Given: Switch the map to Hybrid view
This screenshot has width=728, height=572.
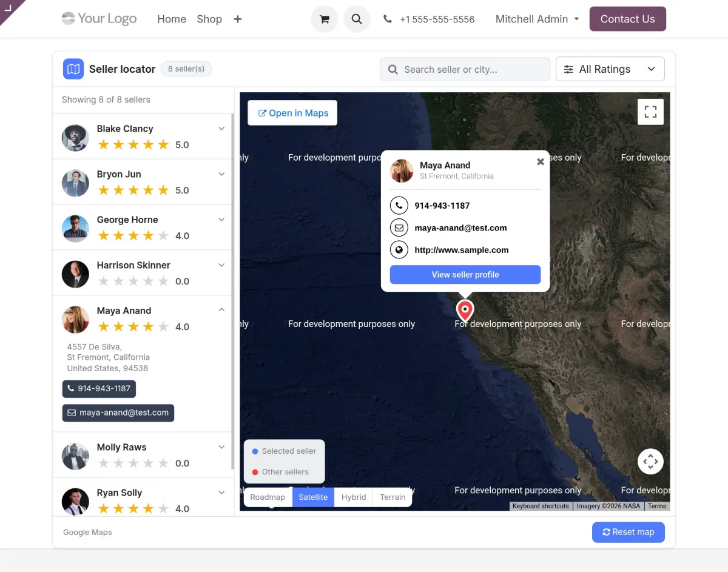Looking at the screenshot, I should click(x=354, y=497).
